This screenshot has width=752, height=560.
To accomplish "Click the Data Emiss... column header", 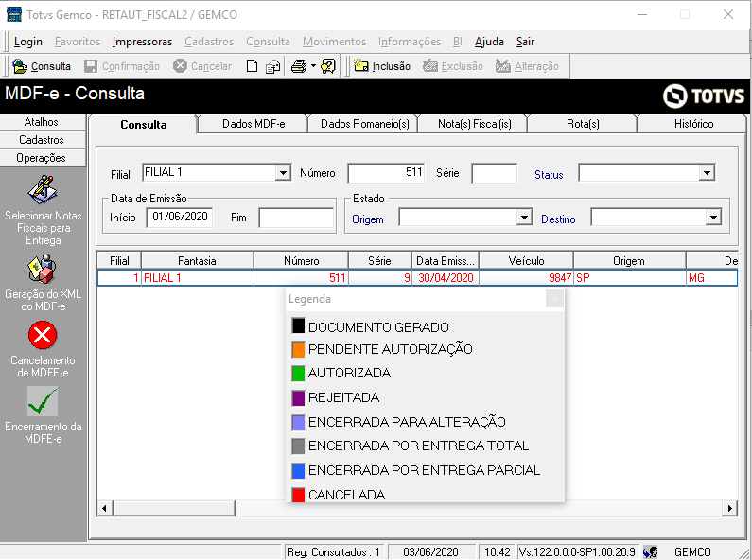I will [x=446, y=261].
